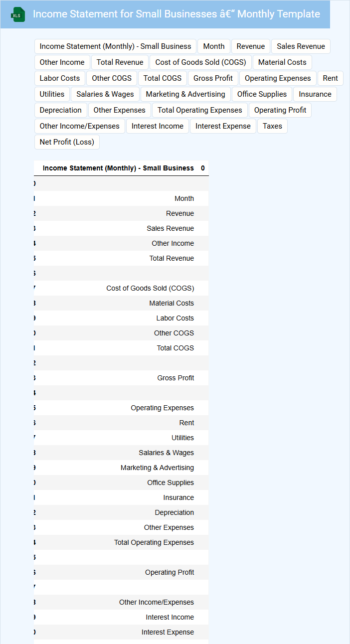Click the table header 'Income Statement (Monthly) - Small Business'

118,168
